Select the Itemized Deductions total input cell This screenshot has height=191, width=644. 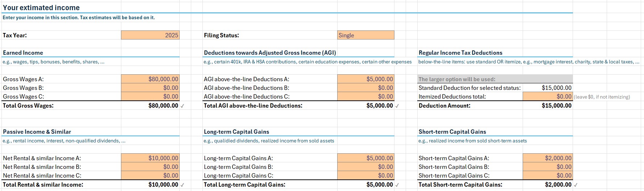[547, 97]
